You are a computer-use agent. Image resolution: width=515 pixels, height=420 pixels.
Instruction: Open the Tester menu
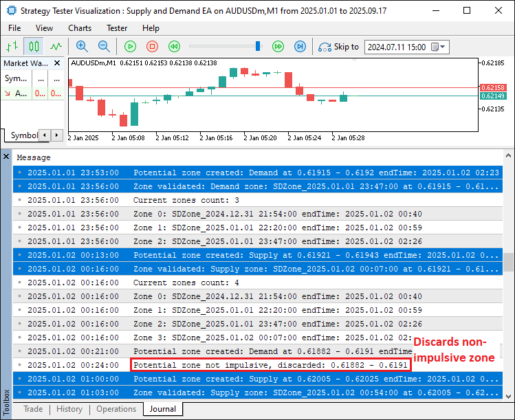[x=117, y=28]
